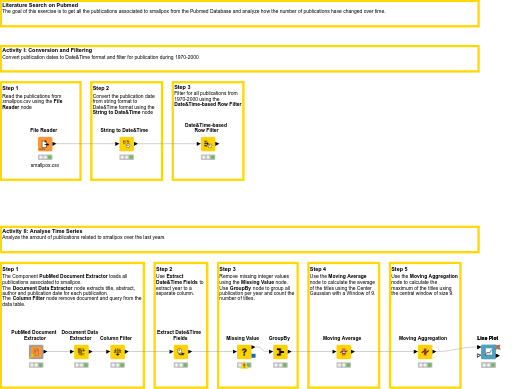The width and height of the screenshot is (512, 389).
Task: Click the smallpox.csv label under File Reader
Action: [45, 165]
